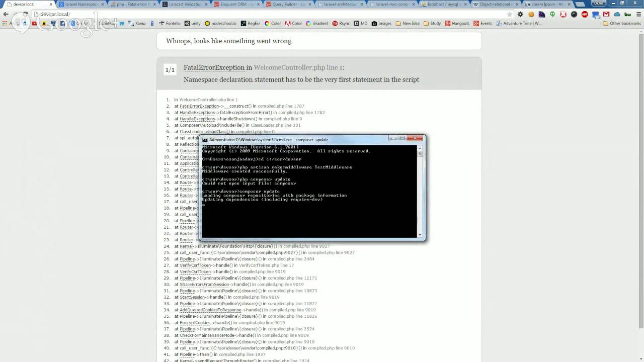The image size is (644, 362).
Task: Close the devsor.local tab
Action: [x=51, y=5]
